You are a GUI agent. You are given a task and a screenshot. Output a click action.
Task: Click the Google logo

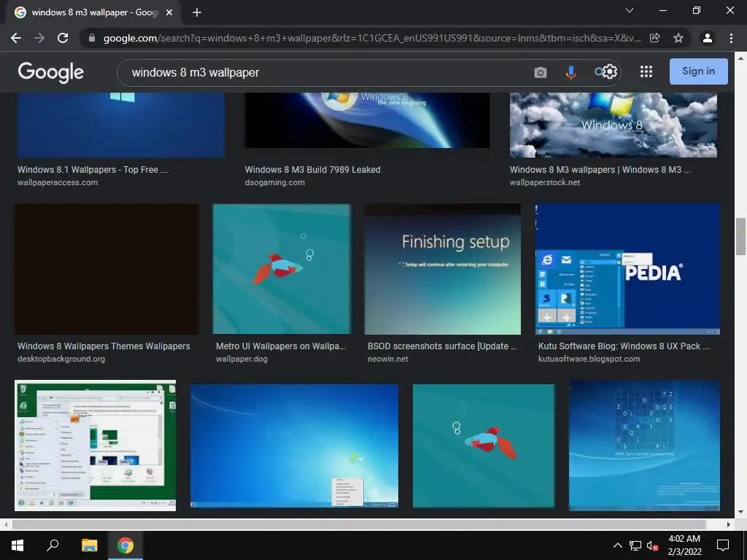[51, 72]
